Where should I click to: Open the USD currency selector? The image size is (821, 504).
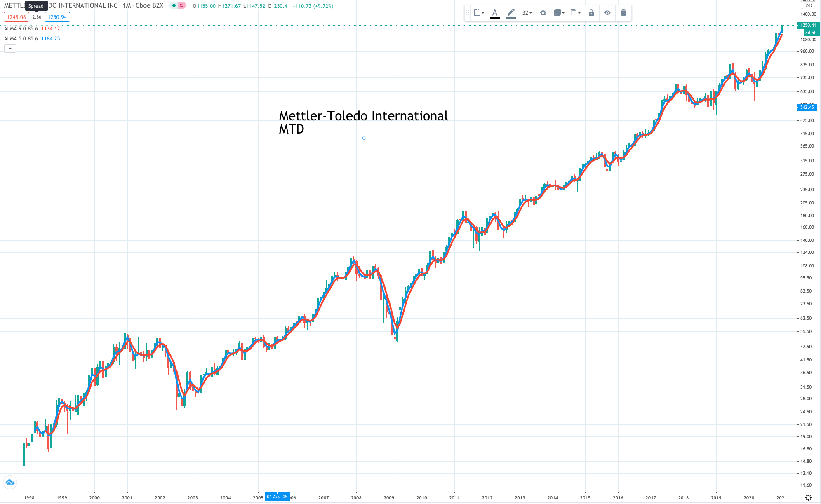[x=808, y=5]
